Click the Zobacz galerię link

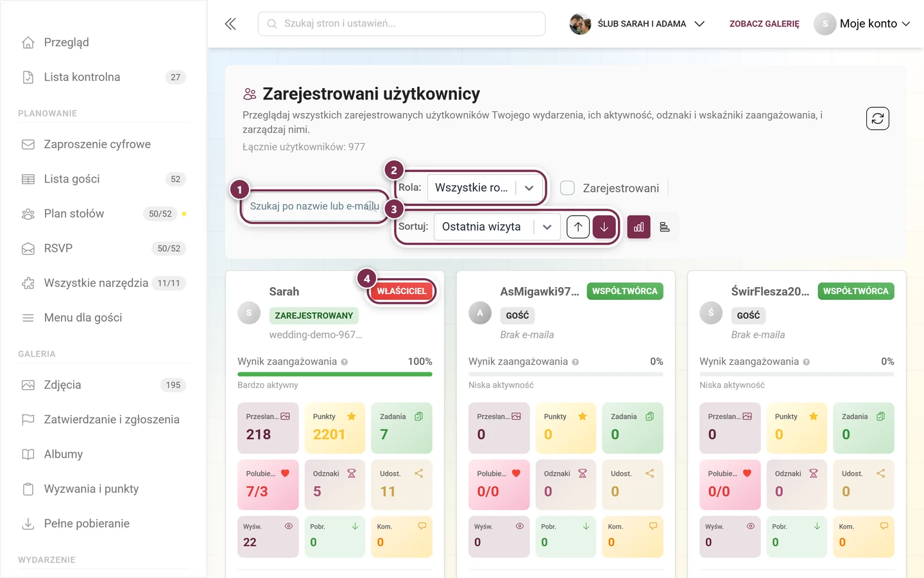coord(764,24)
